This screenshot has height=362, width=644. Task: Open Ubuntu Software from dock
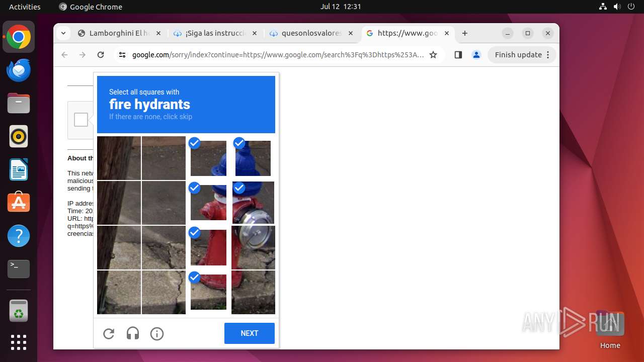pos(19,203)
